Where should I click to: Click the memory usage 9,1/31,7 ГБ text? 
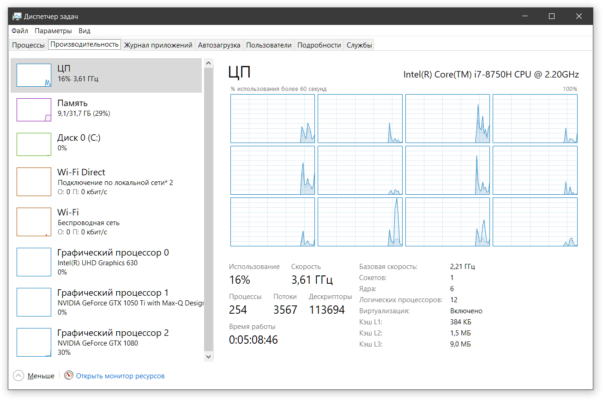pyautogui.click(x=84, y=113)
